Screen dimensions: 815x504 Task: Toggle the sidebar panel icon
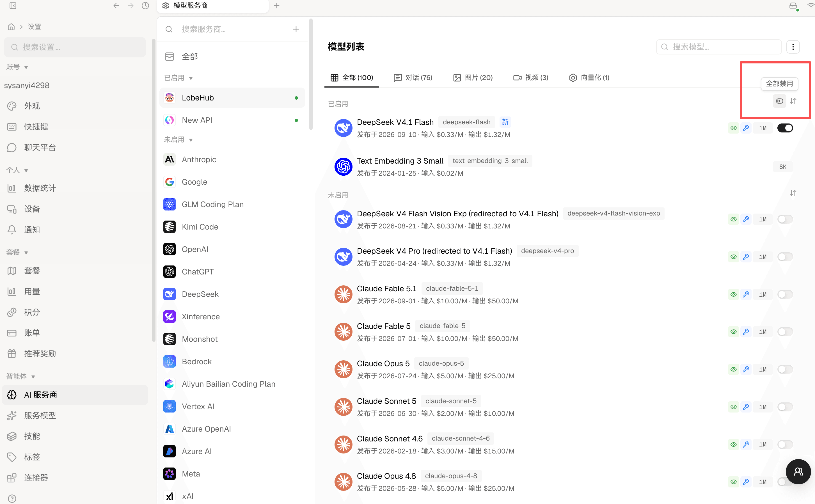13,6
